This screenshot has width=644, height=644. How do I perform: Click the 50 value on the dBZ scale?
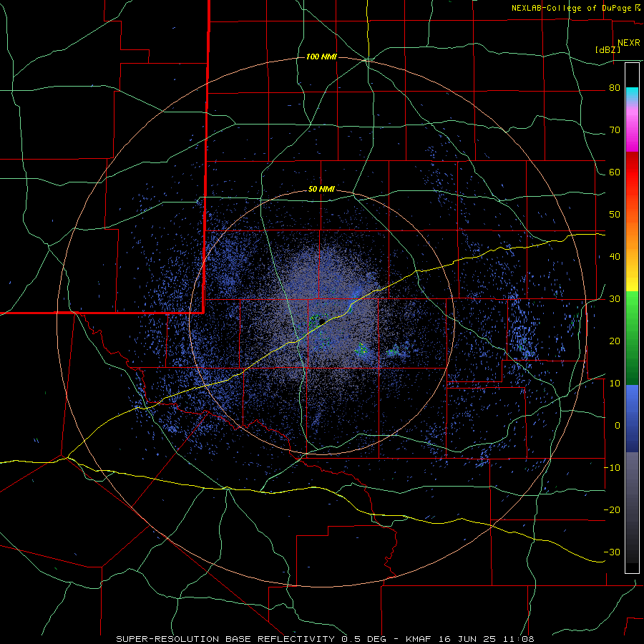615,215
